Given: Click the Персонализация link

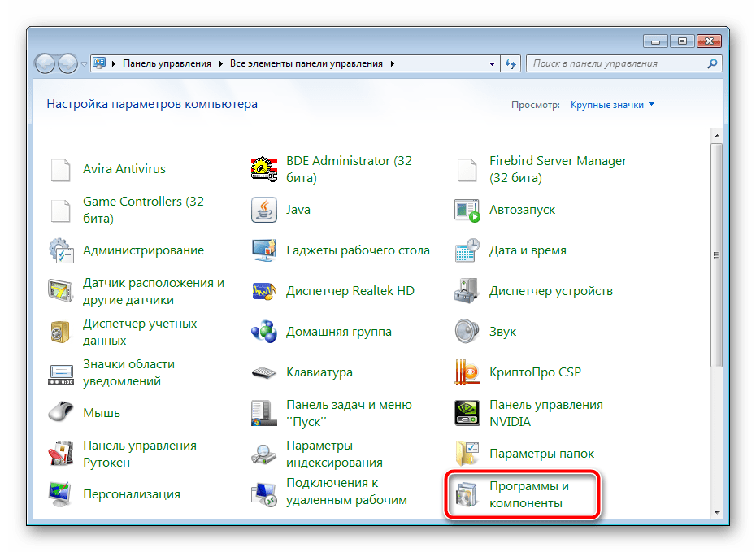Looking at the screenshot, I should point(131,494).
